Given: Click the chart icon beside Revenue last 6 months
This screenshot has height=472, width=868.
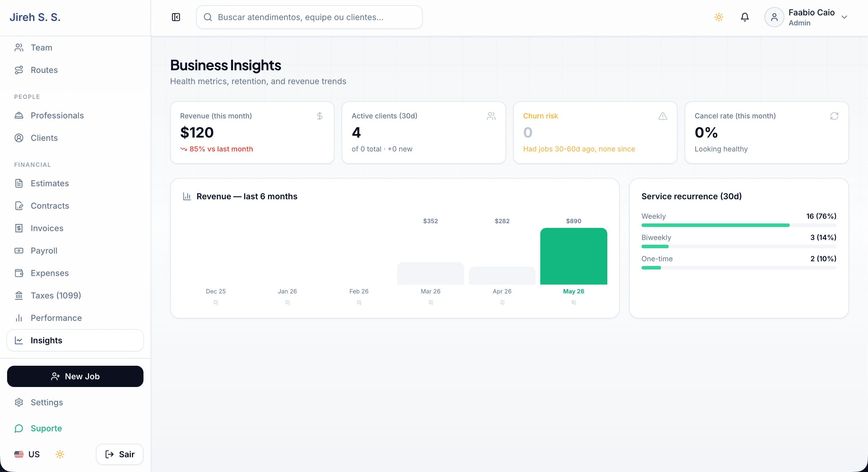Looking at the screenshot, I should point(187,196).
